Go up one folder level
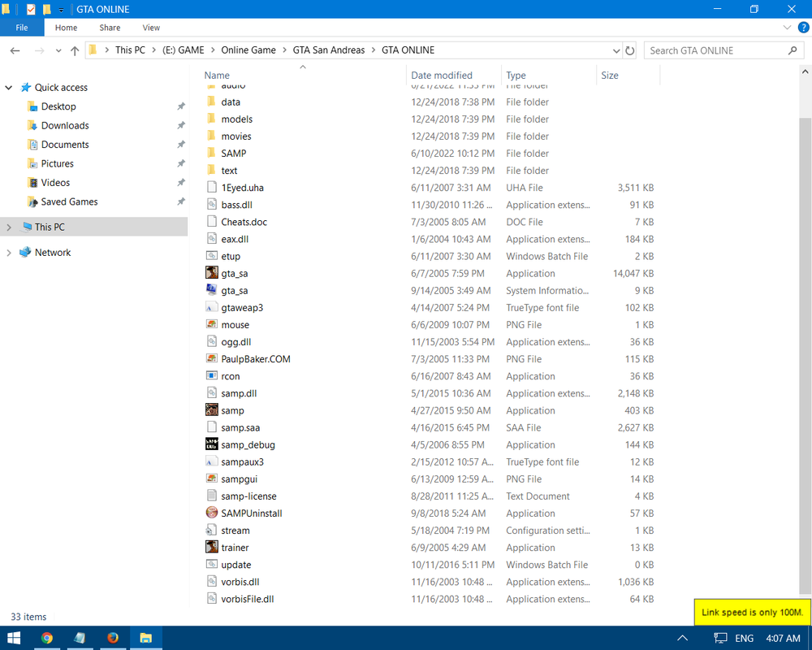The width and height of the screenshot is (812, 650). (x=75, y=50)
